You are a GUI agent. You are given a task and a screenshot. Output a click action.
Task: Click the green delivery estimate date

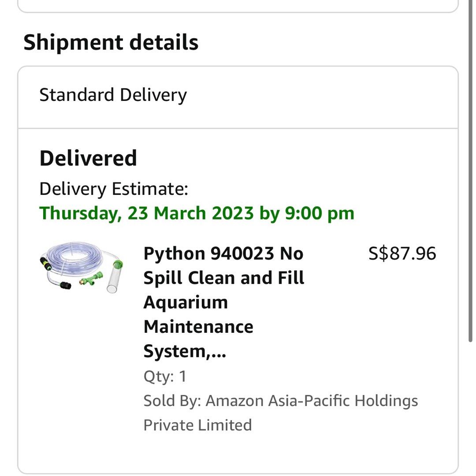point(197,213)
